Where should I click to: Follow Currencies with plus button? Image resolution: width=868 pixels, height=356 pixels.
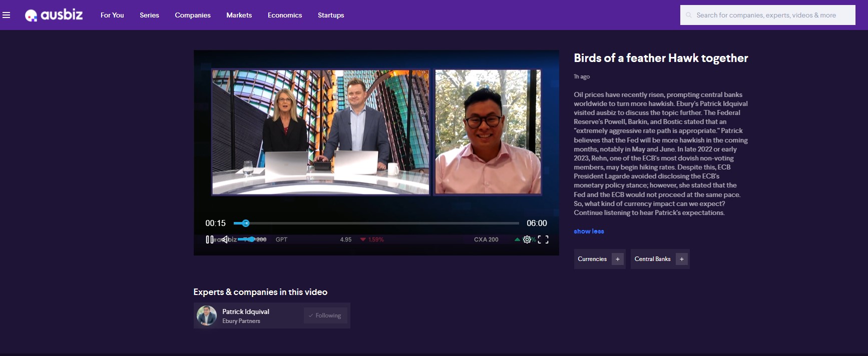pos(618,259)
